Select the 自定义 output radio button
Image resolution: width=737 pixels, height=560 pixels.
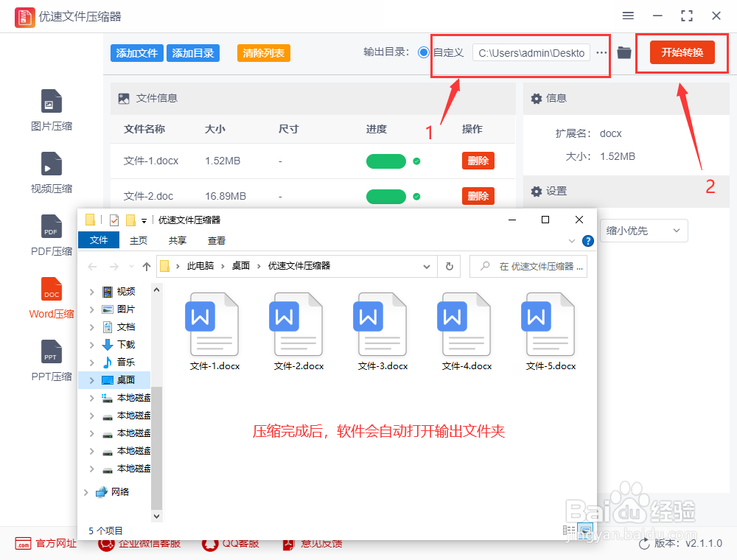pyautogui.click(x=424, y=52)
